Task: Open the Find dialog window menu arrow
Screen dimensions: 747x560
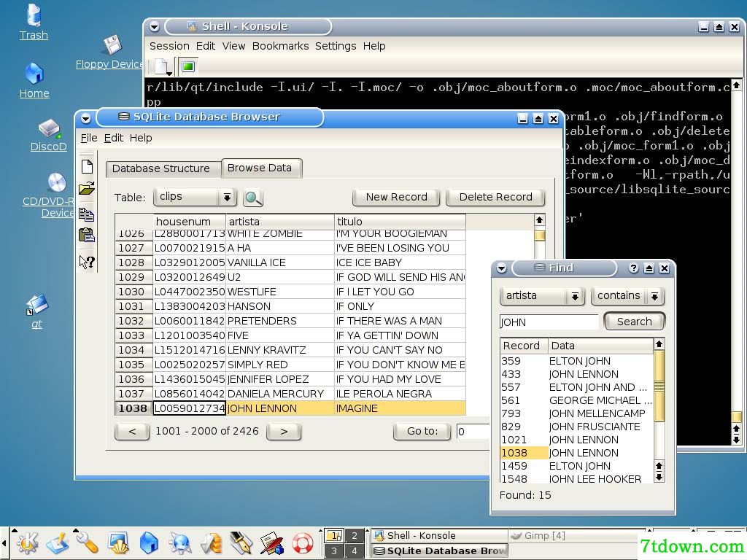Action: coord(501,268)
